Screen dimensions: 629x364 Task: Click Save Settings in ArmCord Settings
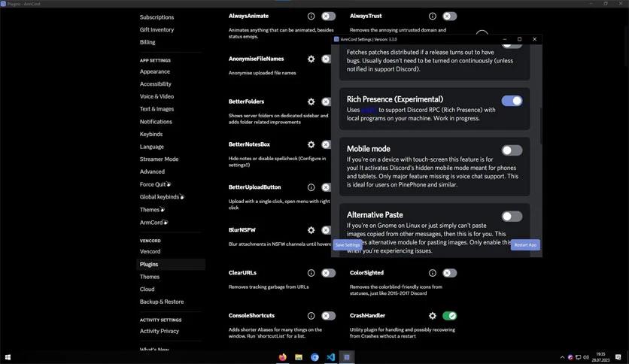click(x=348, y=245)
